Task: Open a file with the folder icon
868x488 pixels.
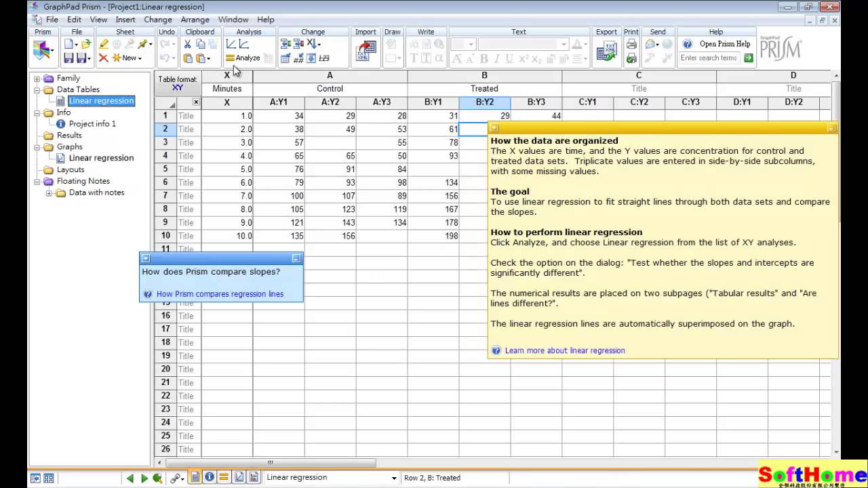Action: 85,44
